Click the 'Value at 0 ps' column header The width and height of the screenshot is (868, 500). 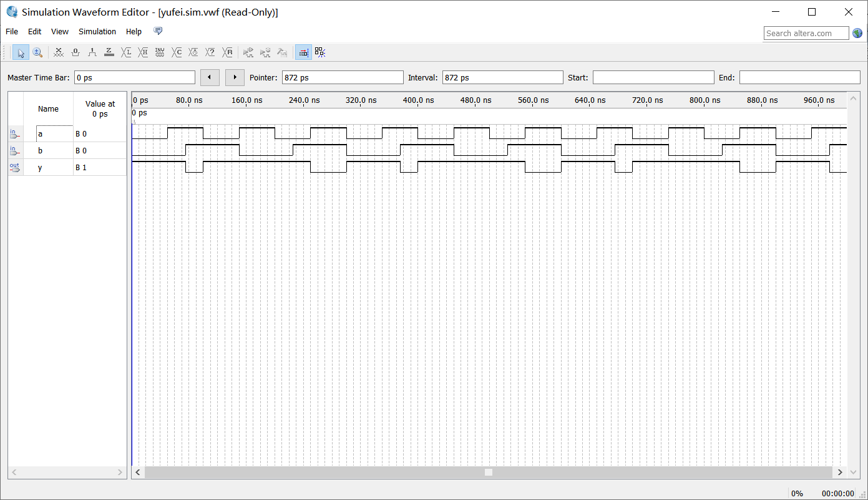click(100, 108)
